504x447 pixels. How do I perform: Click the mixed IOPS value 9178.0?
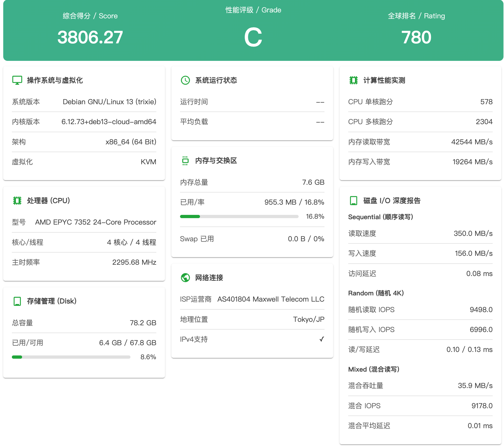482,406
